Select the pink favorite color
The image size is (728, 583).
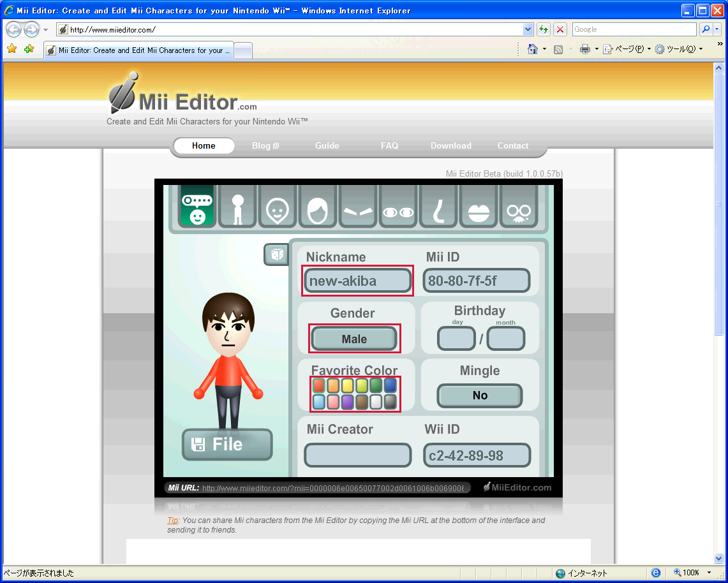tap(333, 401)
